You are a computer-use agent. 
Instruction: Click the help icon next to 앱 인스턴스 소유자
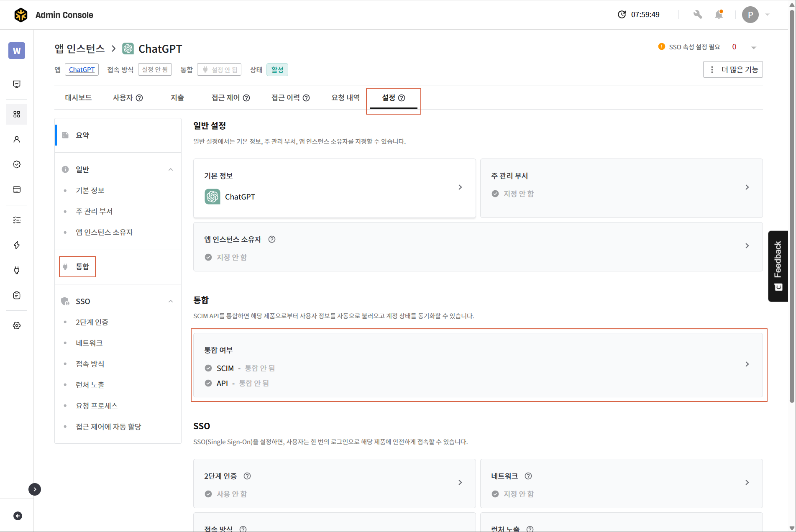272,239
